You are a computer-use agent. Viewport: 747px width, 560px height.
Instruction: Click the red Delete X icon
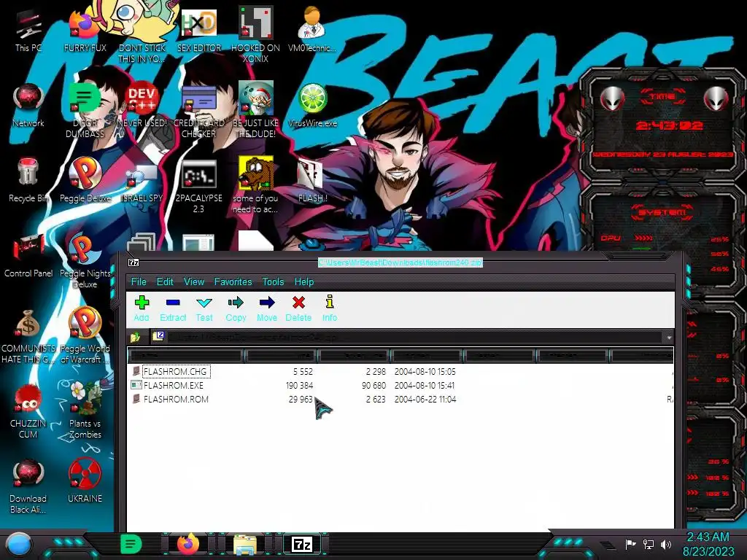[x=298, y=303]
